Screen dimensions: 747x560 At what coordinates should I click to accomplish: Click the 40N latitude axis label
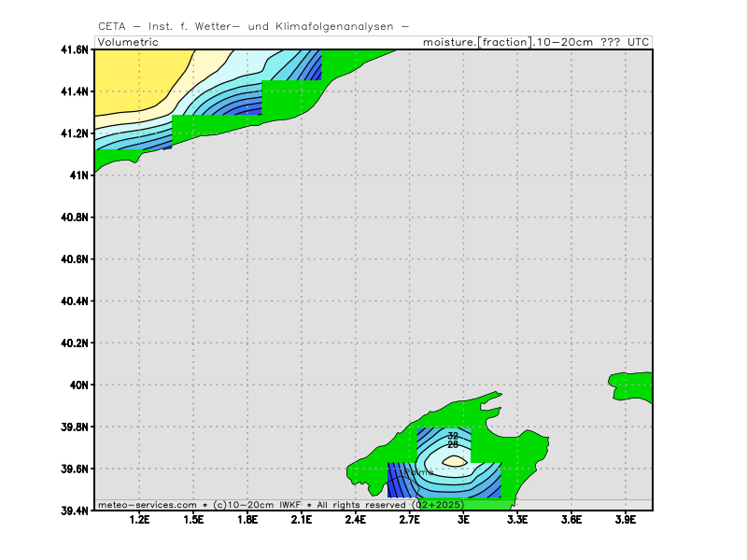coord(79,385)
